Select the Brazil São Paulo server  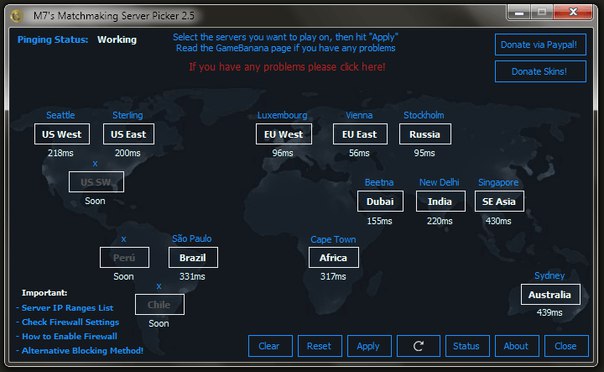193,257
